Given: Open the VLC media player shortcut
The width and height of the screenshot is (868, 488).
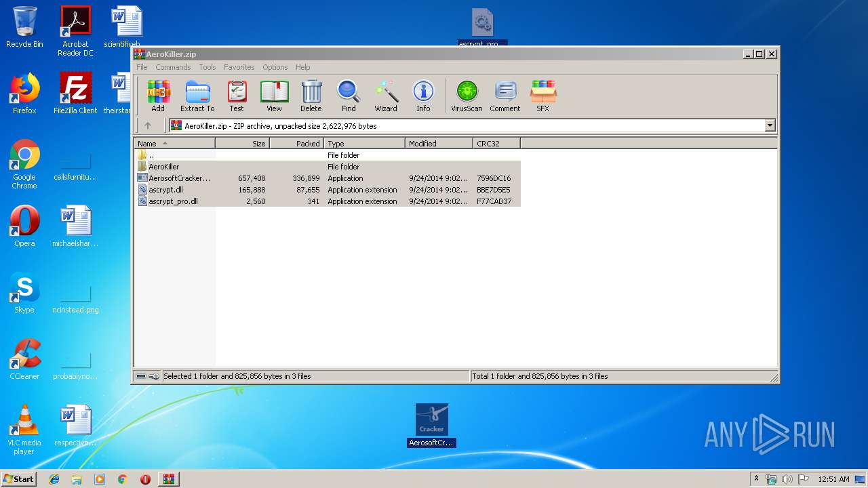Looking at the screenshot, I should pos(24,430).
